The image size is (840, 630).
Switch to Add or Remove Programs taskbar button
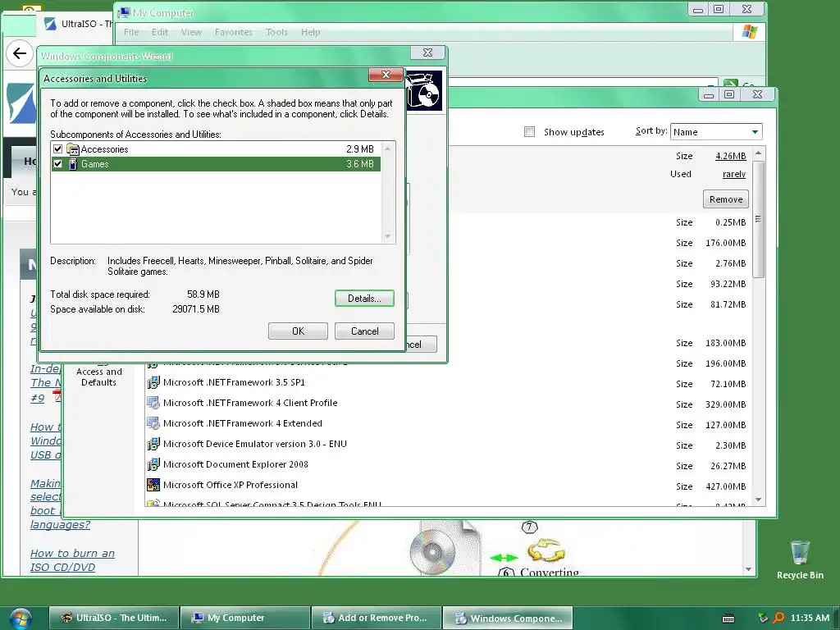pos(377,618)
